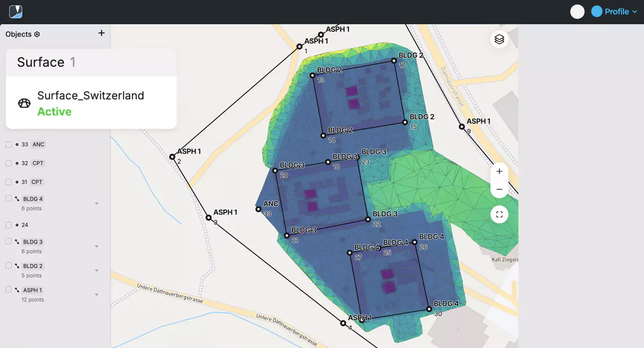The width and height of the screenshot is (644, 348).
Task: Click the Surface 1 card header
Action: 91,63
